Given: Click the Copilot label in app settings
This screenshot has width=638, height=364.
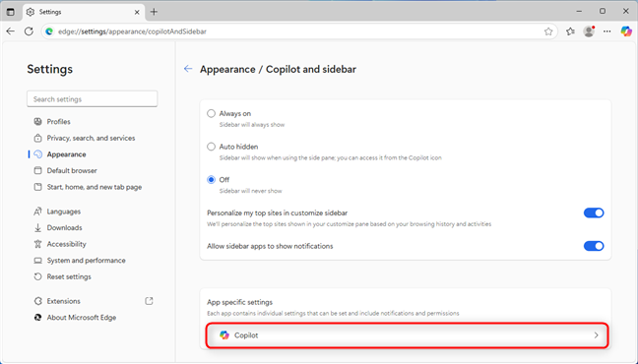Looking at the screenshot, I should tap(246, 335).
